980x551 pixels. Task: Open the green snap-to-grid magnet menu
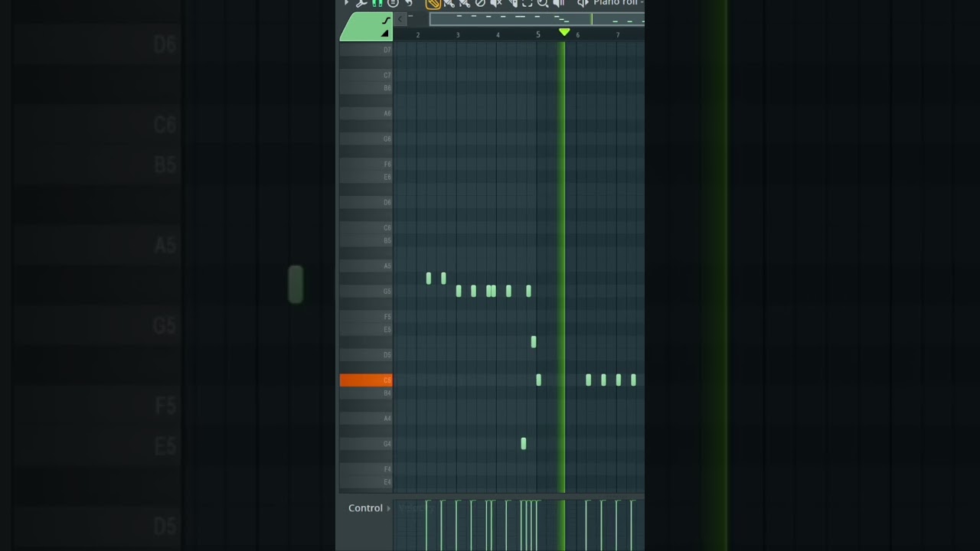[377, 3]
